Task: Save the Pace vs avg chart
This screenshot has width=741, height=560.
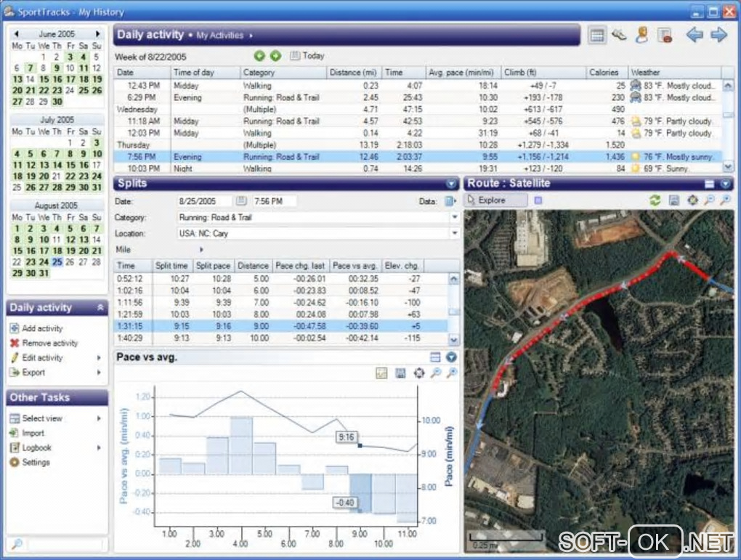Action: (400, 373)
